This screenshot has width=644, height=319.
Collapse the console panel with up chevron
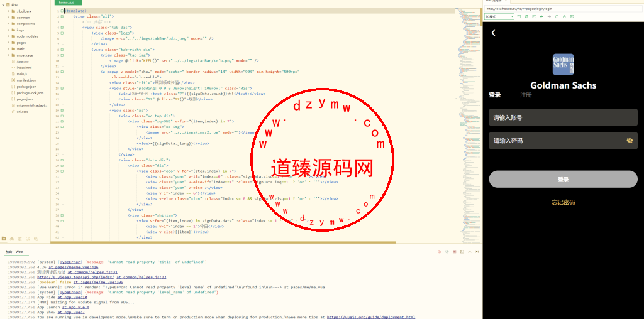(469, 251)
